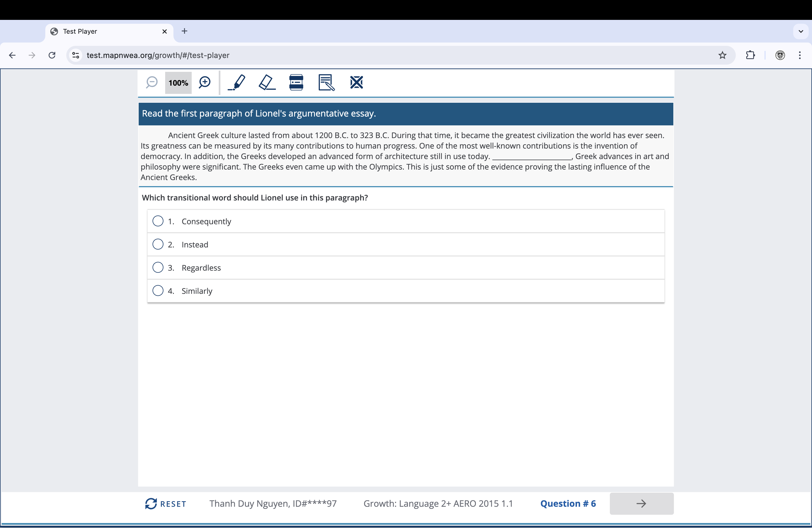Viewport: 812px width, 528px height.
Task: Click the browser vertical menu dots
Action: (x=801, y=55)
